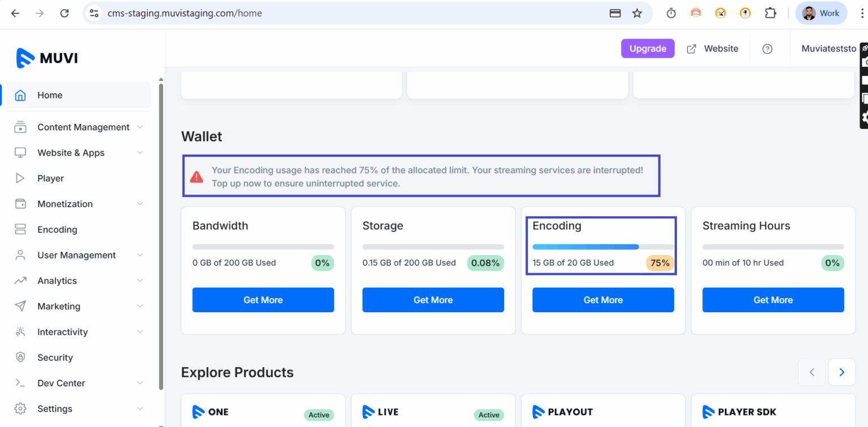Select the Home icon in the sidebar
The image size is (868, 427).
(x=20, y=95)
